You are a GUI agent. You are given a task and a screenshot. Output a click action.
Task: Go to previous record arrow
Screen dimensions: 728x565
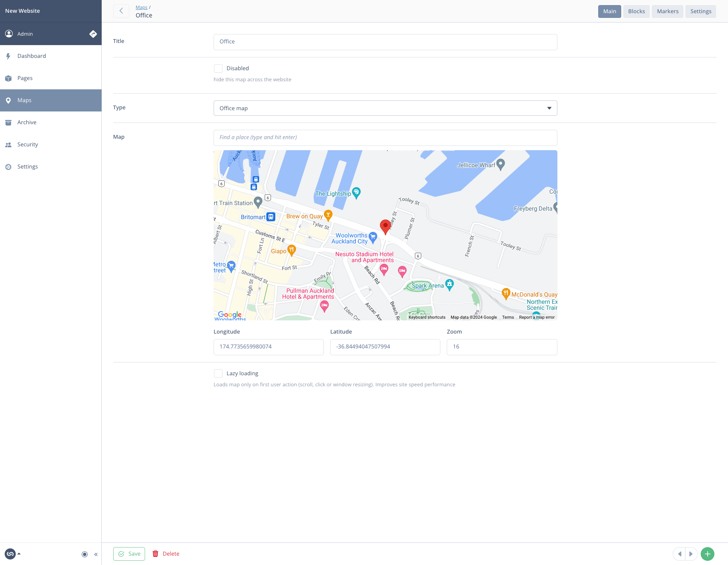coord(679,554)
